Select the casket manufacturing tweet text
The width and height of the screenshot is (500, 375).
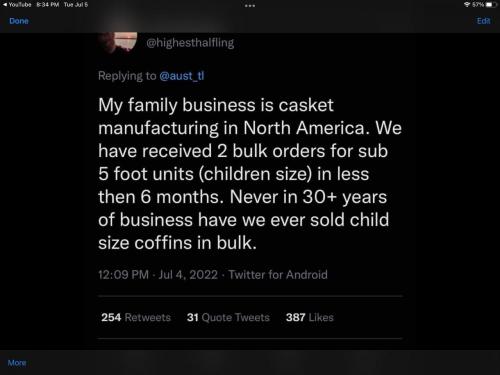[250, 174]
